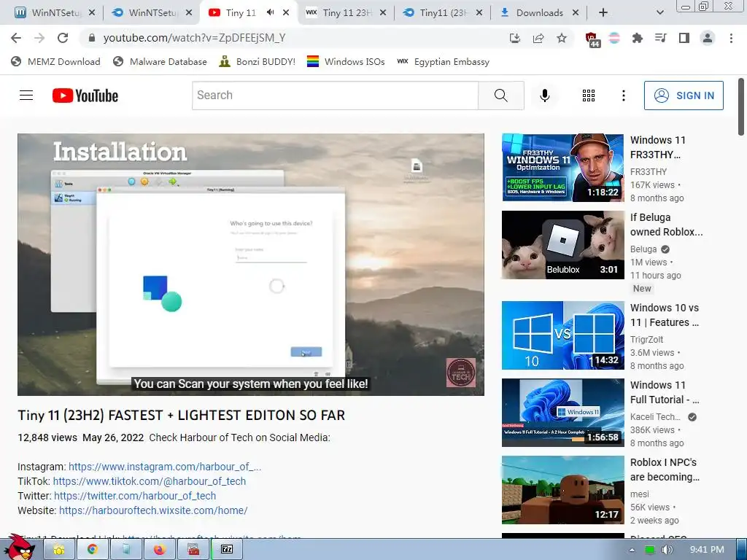This screenshot has height=560, width=747.
Task: Open the share page icon in address bar
Action: click(x=538, y=38)
